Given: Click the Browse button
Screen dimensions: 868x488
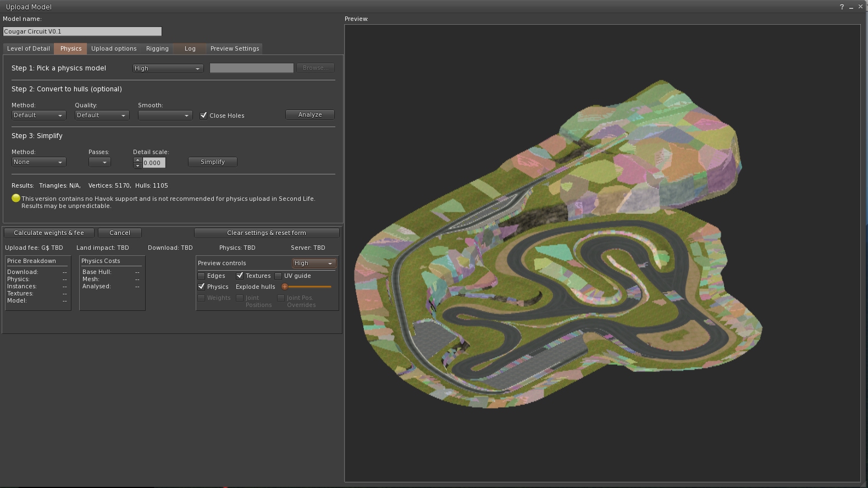Looking at the screenshot, I should [316, 68].
